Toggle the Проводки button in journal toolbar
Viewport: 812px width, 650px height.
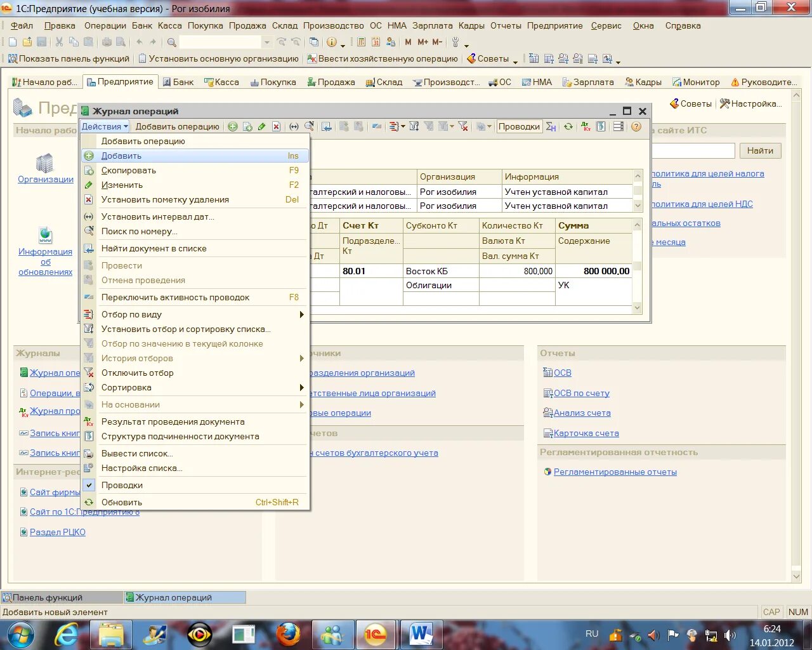click(x=519, y=126)
